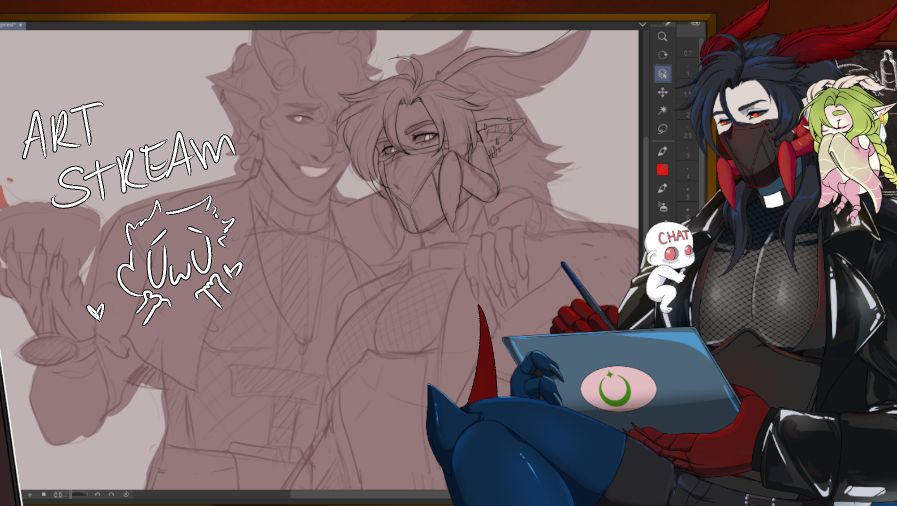Select the Rotate view tool

(x=662, y=55)
